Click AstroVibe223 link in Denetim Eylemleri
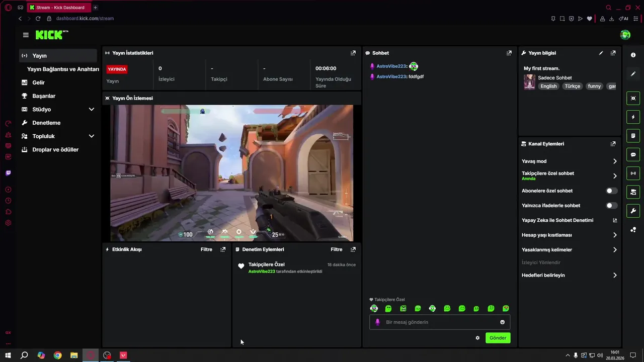The image size is (644, 362). point(262,271)
